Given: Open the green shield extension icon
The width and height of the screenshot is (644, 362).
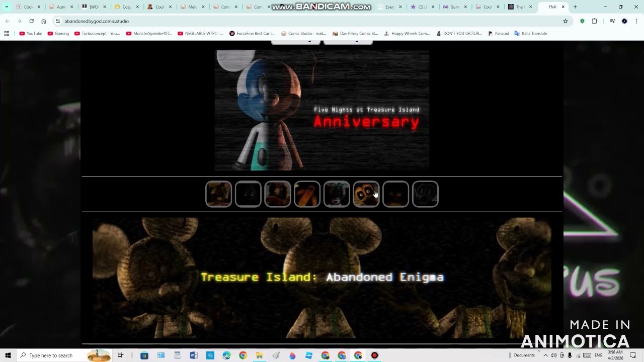Looking at the screenshot, I should tap(582, 21).
